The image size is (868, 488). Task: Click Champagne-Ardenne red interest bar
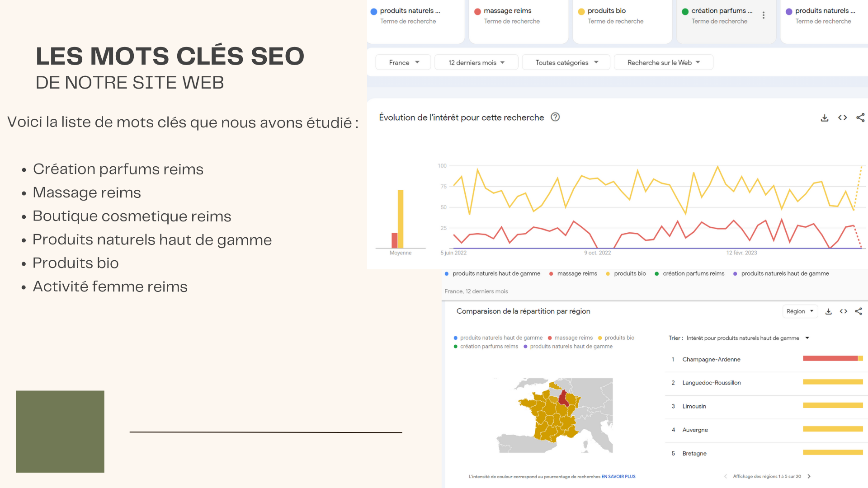pyautogui.click(x=830, y=358)
